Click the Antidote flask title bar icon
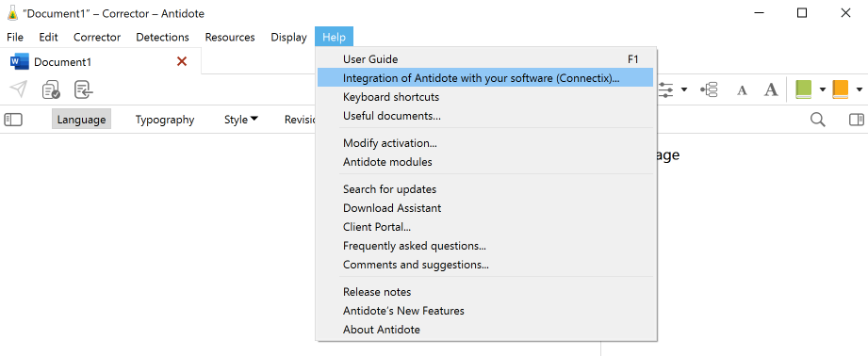Screen dimensions: 868x356 coord(12,13)
